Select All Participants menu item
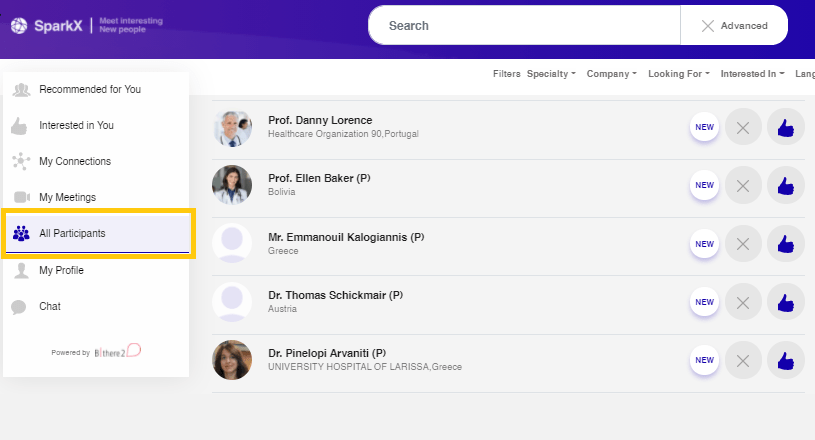 point(98,233)
